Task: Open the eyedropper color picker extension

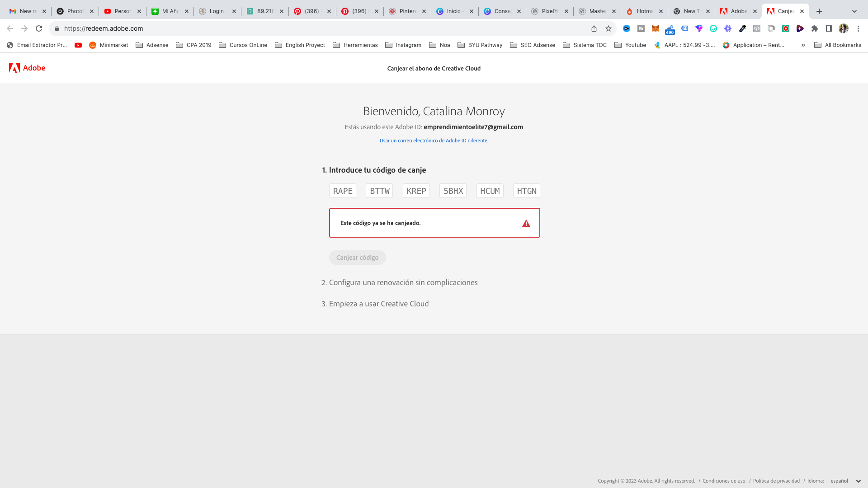Action: [742, 28]
